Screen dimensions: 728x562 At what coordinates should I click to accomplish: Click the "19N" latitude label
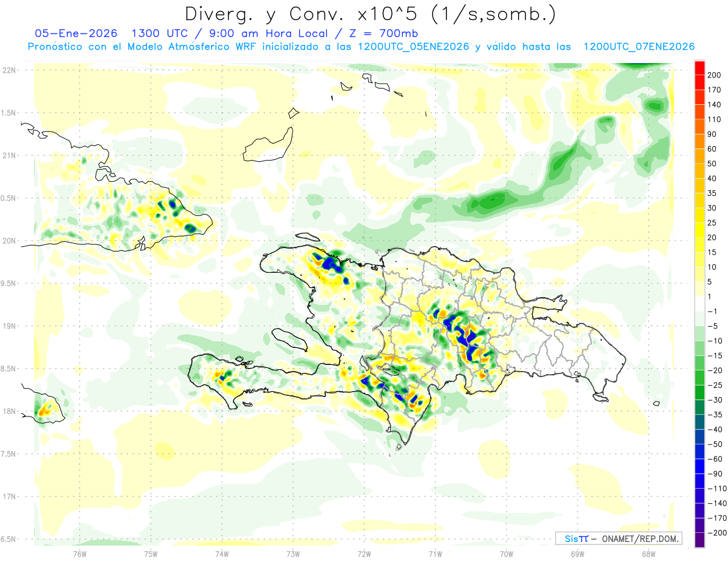pos(10,326)
